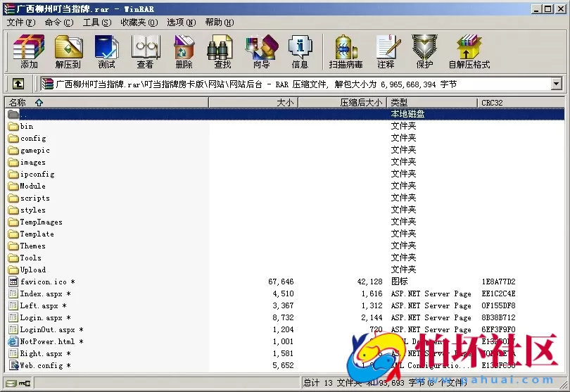Sort by 类型 column header
The width and height of the screenshot is (570, 392).
coord(432,103)
